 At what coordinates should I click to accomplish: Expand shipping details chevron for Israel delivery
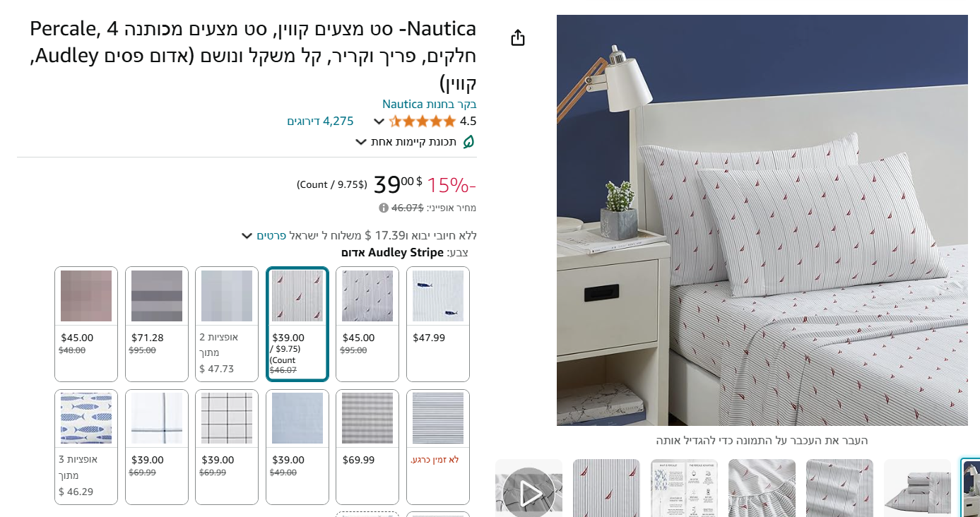click(247, 235)
